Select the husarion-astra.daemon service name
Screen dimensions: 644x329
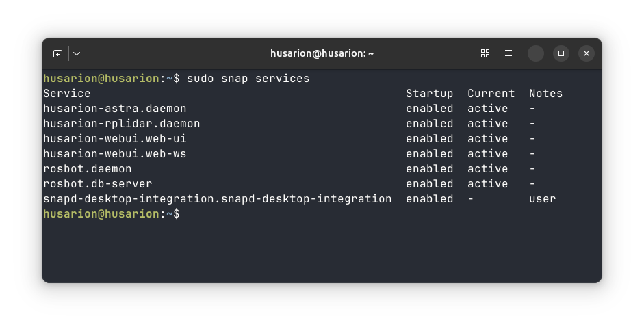point(114,109)
